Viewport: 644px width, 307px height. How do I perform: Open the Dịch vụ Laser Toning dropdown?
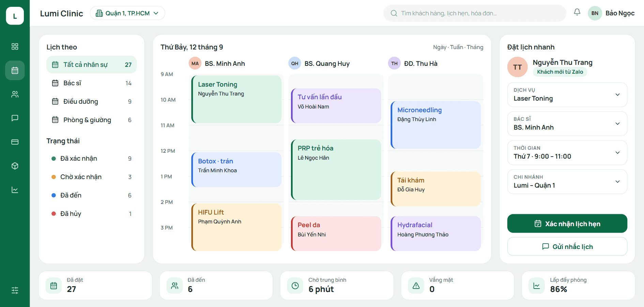[x=567, y=95]
